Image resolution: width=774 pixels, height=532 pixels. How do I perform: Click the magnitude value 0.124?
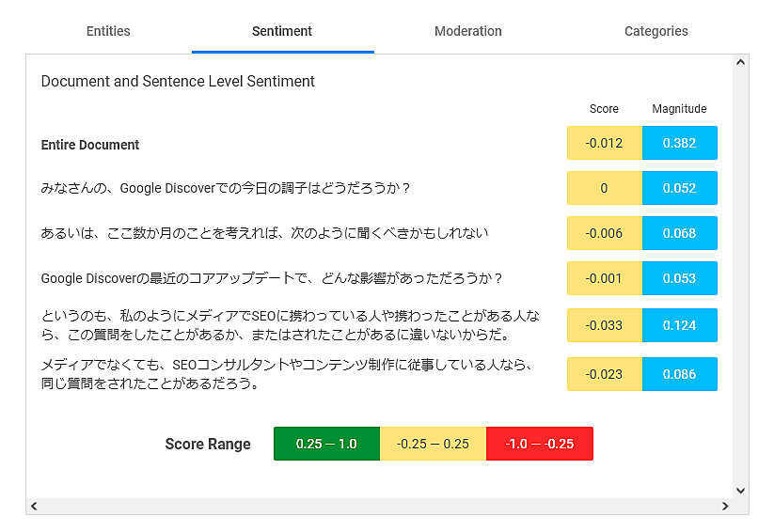click(x=679, y=325)
